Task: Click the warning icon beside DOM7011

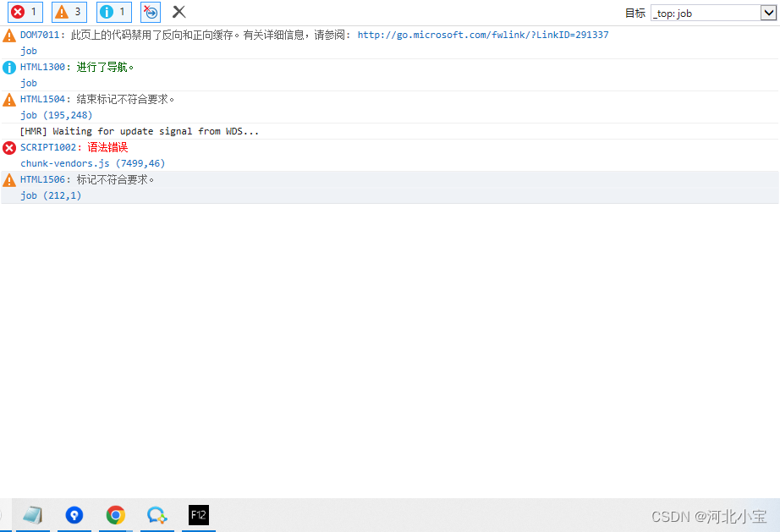Action: (8, 35)
